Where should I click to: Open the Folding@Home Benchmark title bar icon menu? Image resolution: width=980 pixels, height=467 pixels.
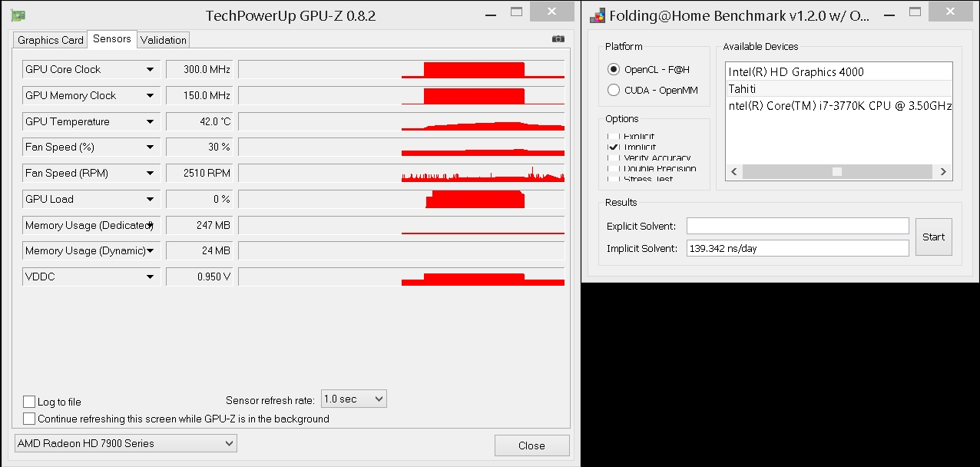coord(597,16)
